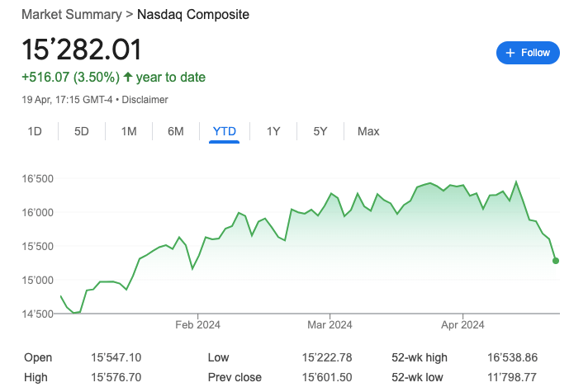Select the 1D time range tab

pyautogui.click(x=35, y=131)
